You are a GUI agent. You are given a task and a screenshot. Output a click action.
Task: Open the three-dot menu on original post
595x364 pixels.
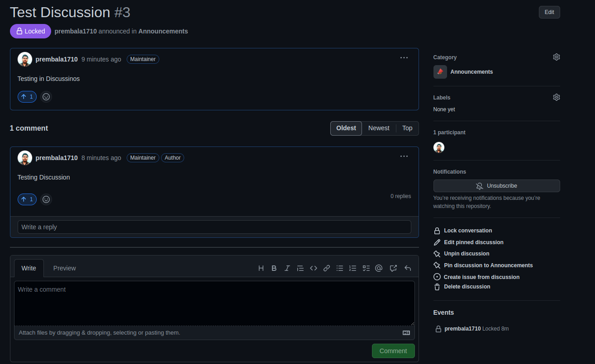[x=404, y=58]
